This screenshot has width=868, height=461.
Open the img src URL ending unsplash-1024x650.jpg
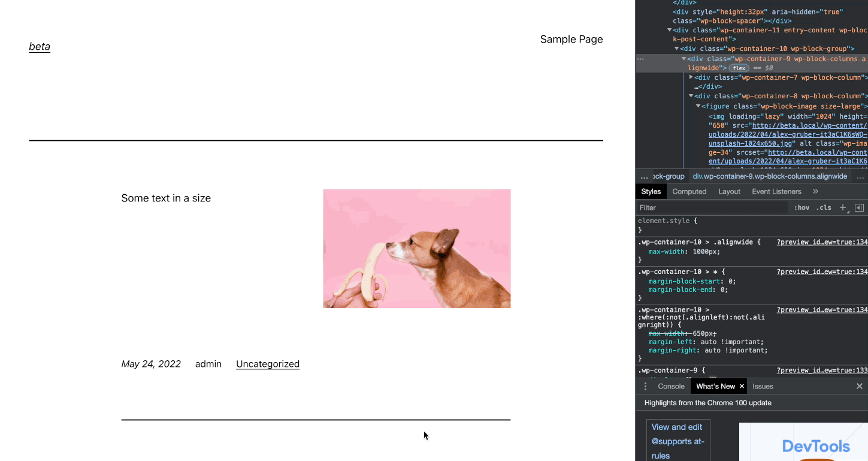click(x=788, y=134)
